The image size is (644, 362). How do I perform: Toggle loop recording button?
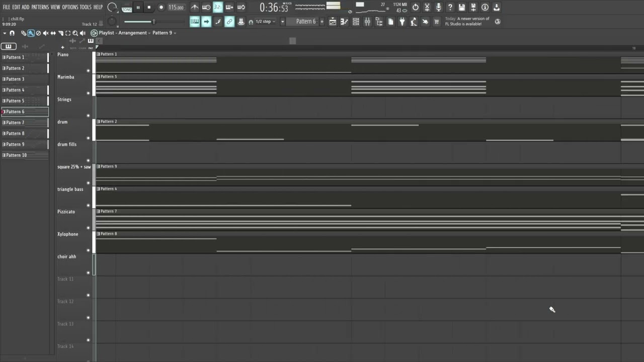pos(241,7)
